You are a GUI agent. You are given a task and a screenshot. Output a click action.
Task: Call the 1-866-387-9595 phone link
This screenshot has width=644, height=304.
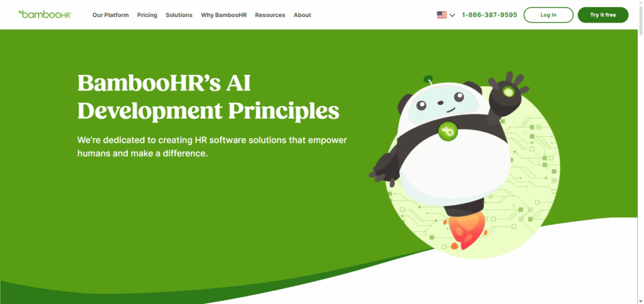(x=489, y=15)
